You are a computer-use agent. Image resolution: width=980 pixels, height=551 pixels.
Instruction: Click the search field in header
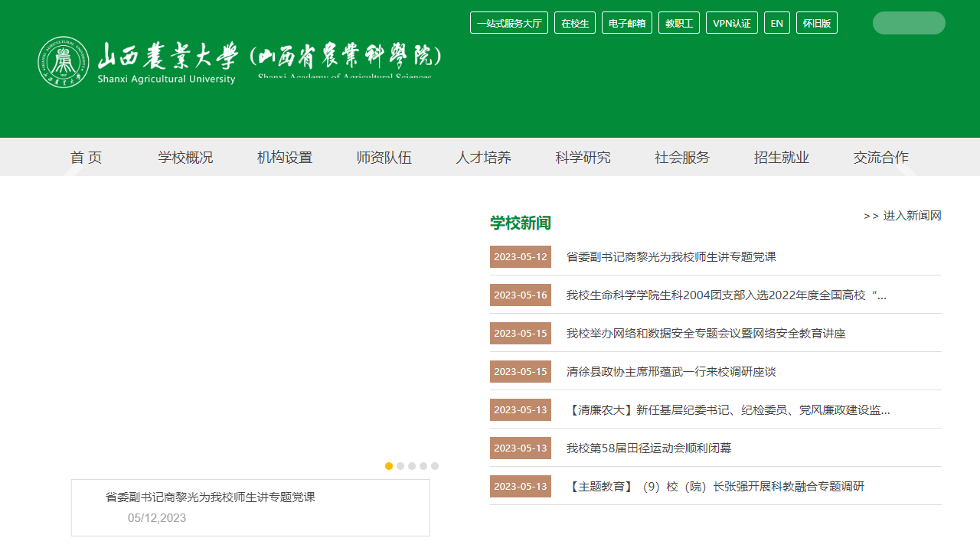coord(908,23)
